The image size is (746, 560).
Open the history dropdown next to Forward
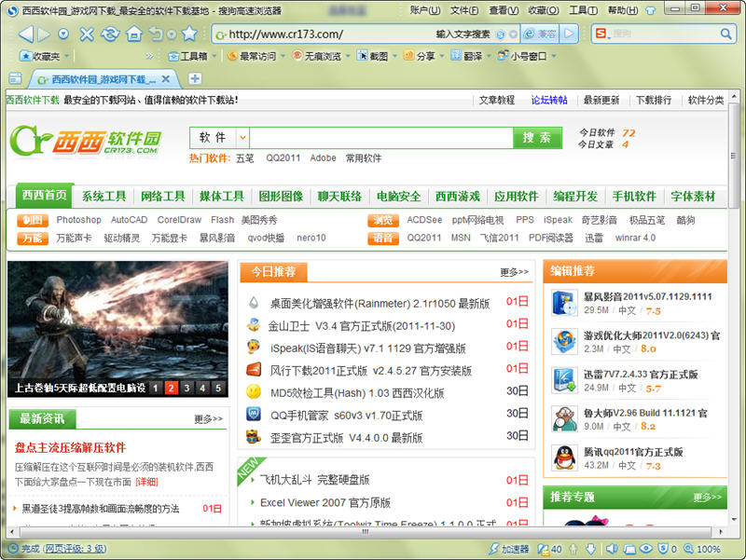(63, 34)
